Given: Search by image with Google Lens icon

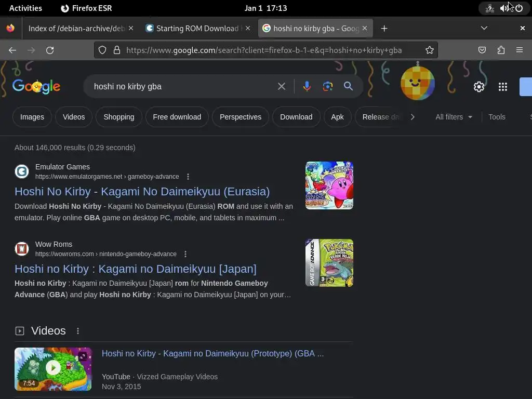Looking at the screenshot, I should [328, 87].
